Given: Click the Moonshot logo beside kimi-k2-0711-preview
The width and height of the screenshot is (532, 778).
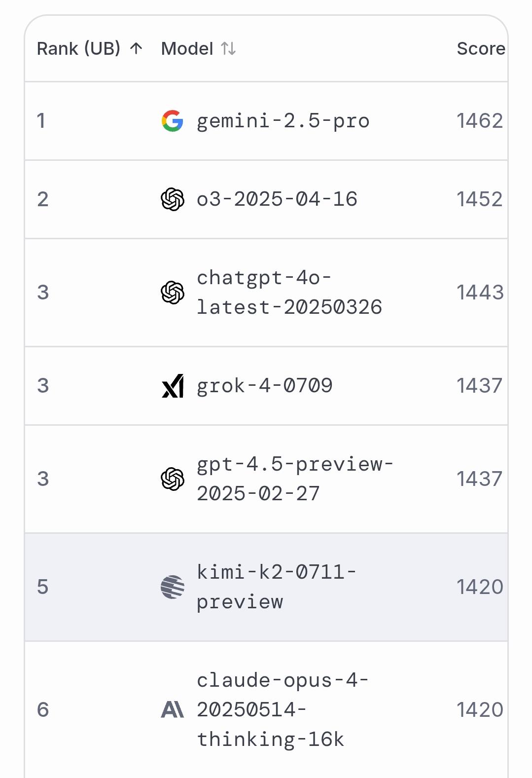Looking at the screenshot, I should click(172, 587).
